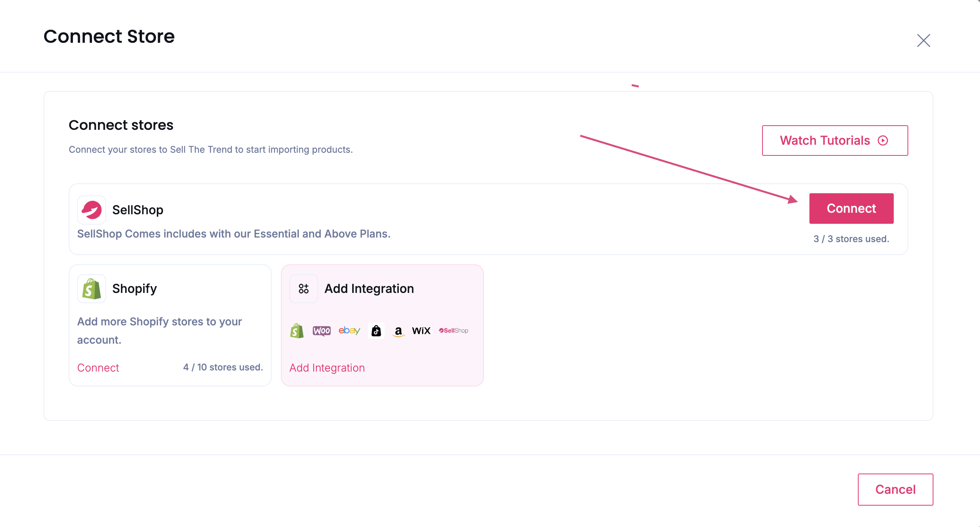Close the Connect Store dialog with X
The width and height of the screenshot is (980, 527).
924,40
